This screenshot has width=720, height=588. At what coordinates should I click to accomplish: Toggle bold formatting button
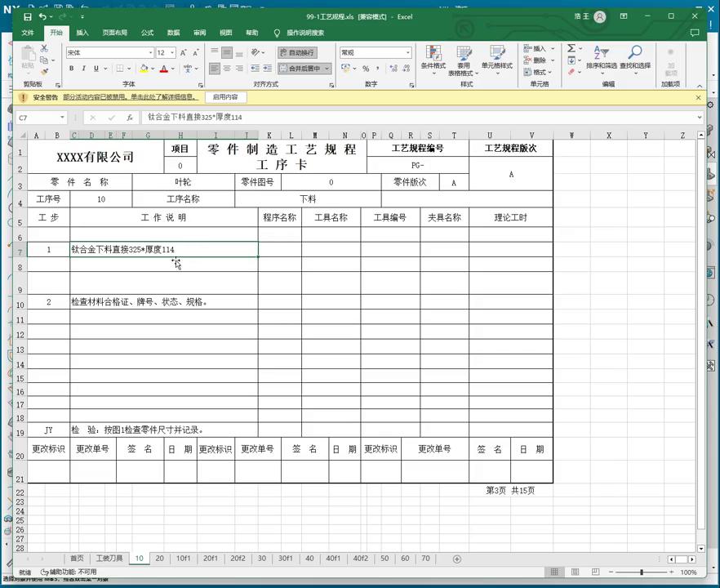pyautogui.click(x=71, y=69)
